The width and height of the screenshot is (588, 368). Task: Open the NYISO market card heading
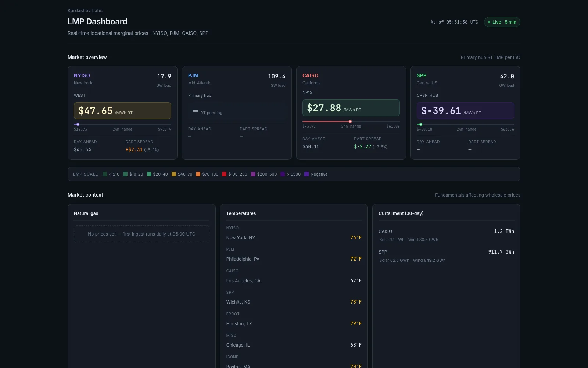(x=82, y=75)
